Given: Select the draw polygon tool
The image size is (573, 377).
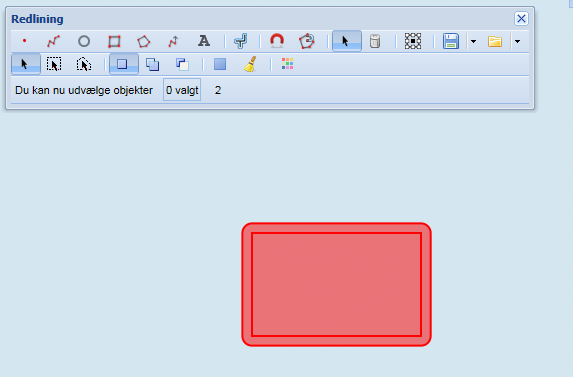Looking at the screenshot, I should [144, 41].
